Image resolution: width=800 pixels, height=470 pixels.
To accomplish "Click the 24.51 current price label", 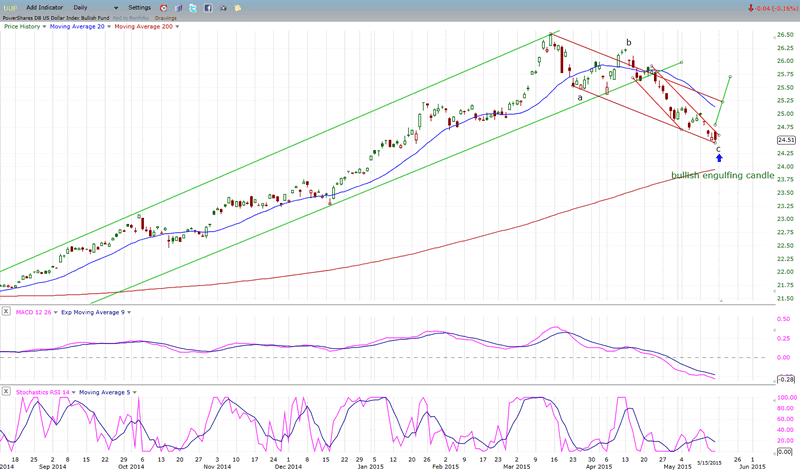I will coord(786,140).
